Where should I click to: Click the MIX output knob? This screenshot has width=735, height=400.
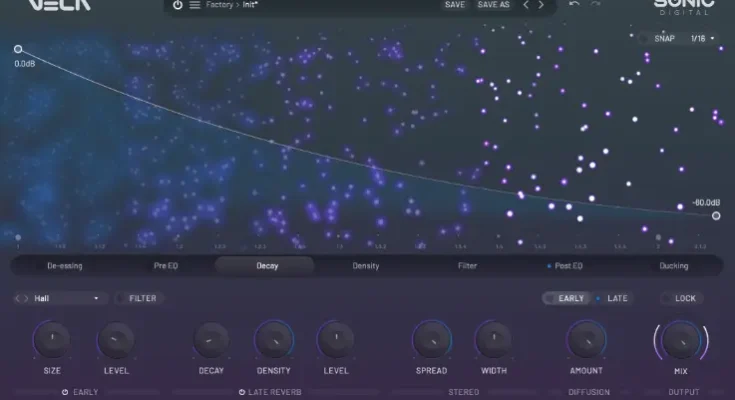(x=682, y=342)
